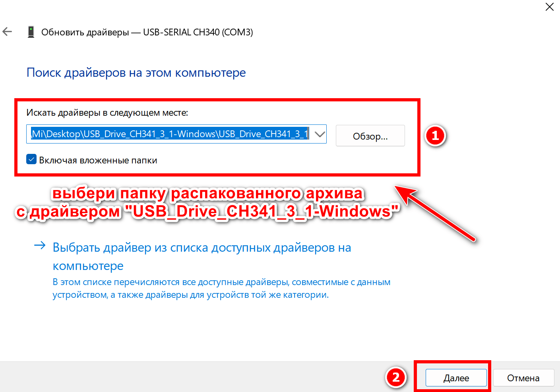Click the Обзор... button to browse folders

tap(370, 136)
